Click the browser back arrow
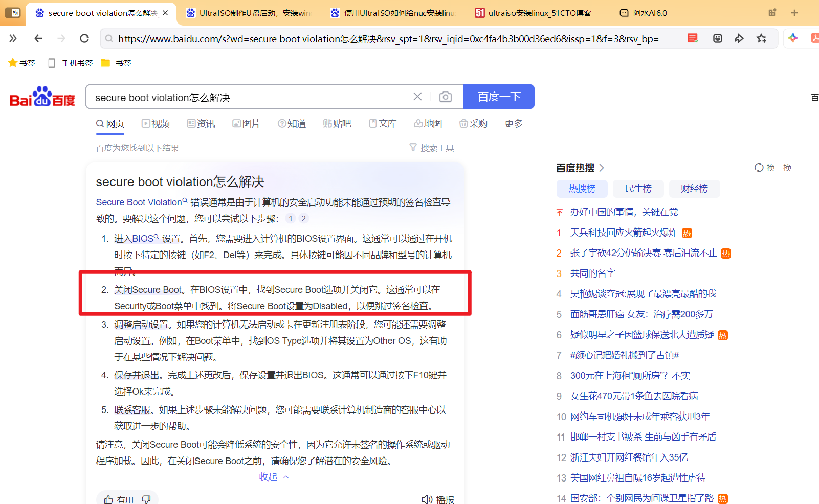Viewport: 819px width, 504px height. pos(38,38)
